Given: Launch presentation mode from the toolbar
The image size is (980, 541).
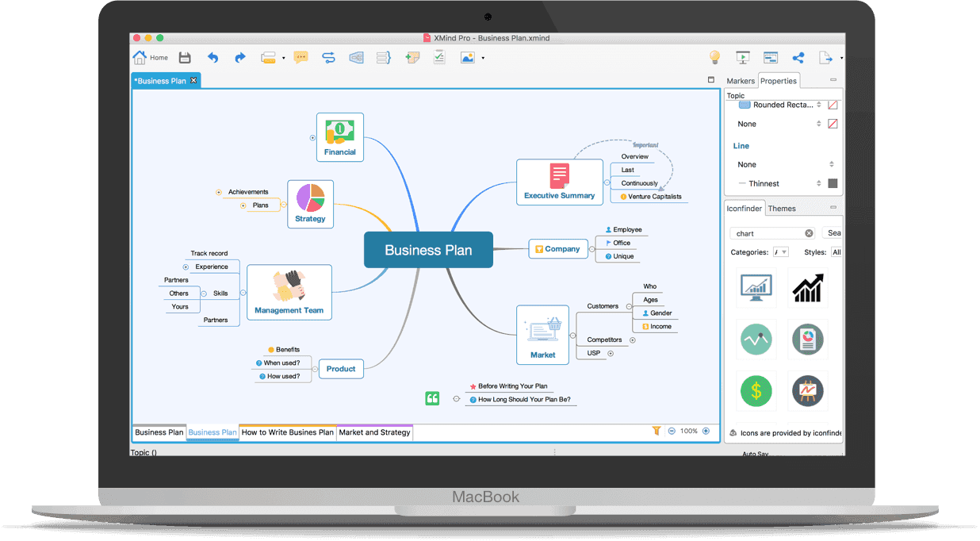Looking at the screenshot, I should click(x=742, y=57).
